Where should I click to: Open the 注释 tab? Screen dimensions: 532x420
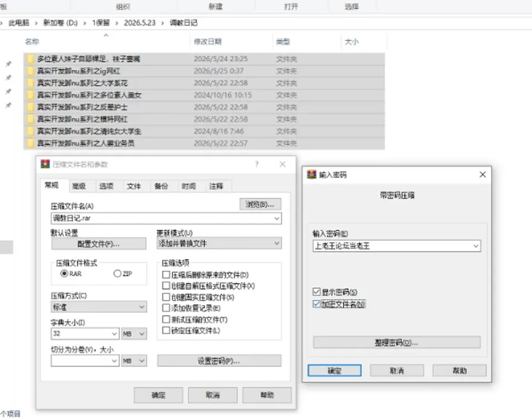click(216, 186)
